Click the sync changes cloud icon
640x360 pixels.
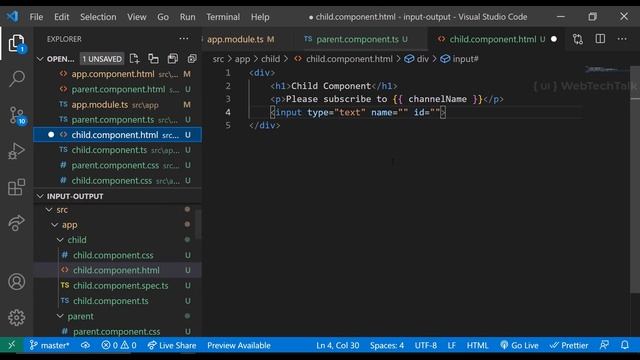click(85, 345)
